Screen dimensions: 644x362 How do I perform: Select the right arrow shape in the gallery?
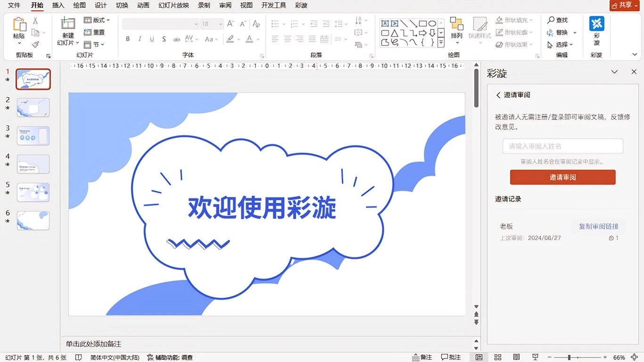coord(422,33)
